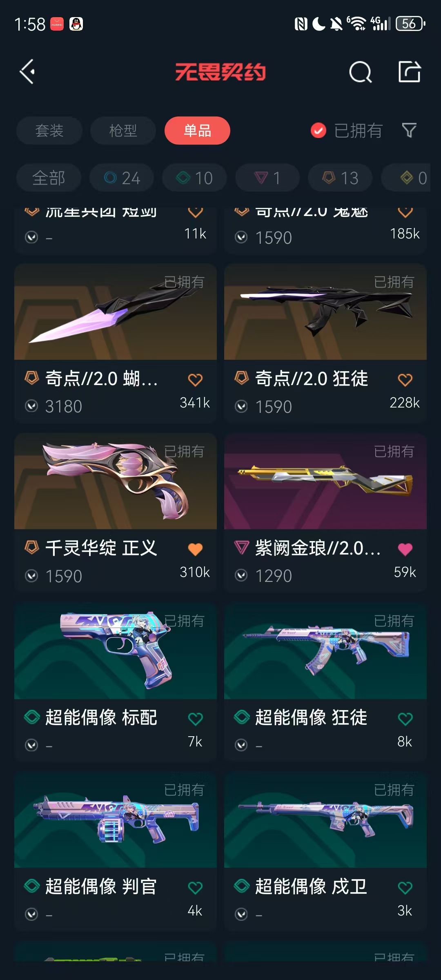
Task: Filter by blue tier showing 24
Action: point(122,178)
